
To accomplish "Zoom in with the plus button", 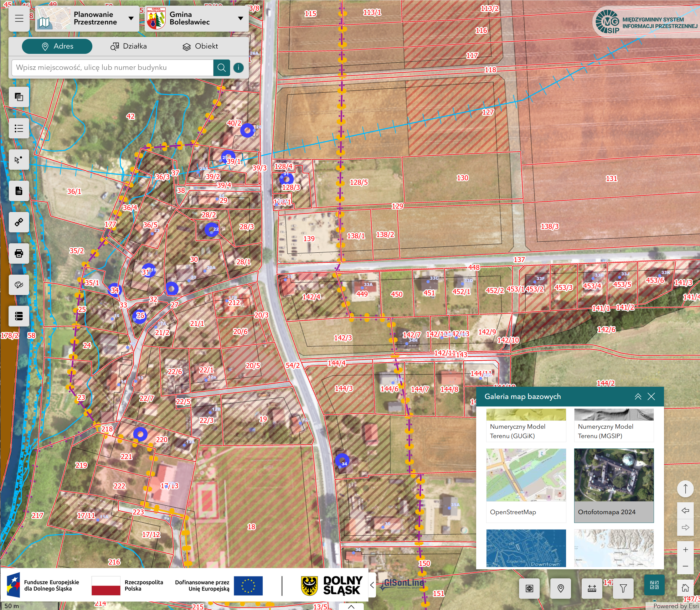I will click(685, 550).
